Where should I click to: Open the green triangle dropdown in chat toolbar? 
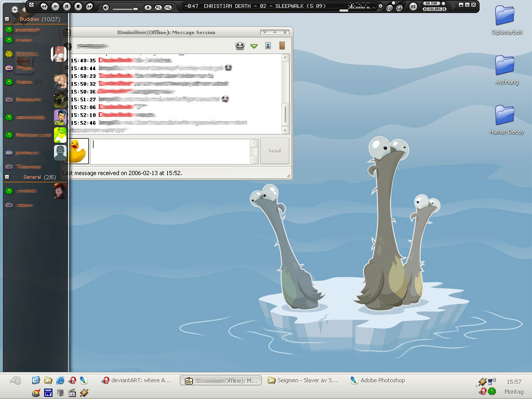click(254, 46)
